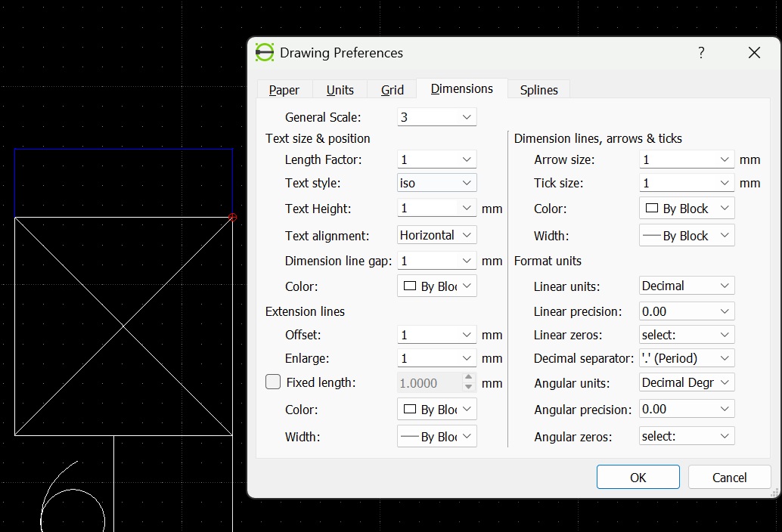Close the Drawing Preferences dialog
This screenshot has width=782, height=532.
753,53
